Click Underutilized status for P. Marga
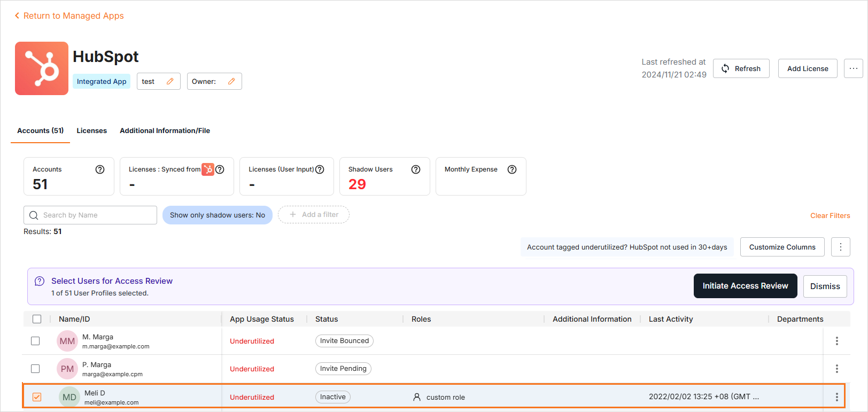The width and height of the screenshot is (868, 412). (x=252, y=369)
